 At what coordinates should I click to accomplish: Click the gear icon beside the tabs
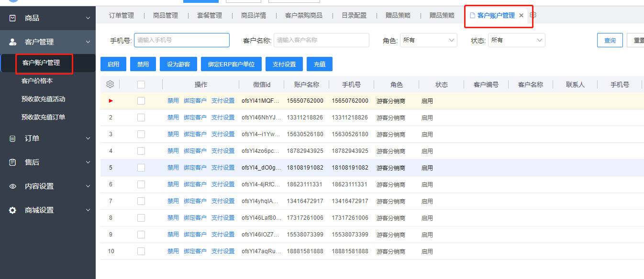coord(533,15)
